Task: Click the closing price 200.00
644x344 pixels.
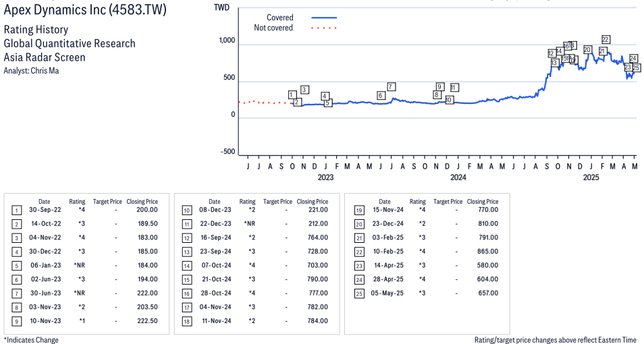Action: [x=147, y=210]
